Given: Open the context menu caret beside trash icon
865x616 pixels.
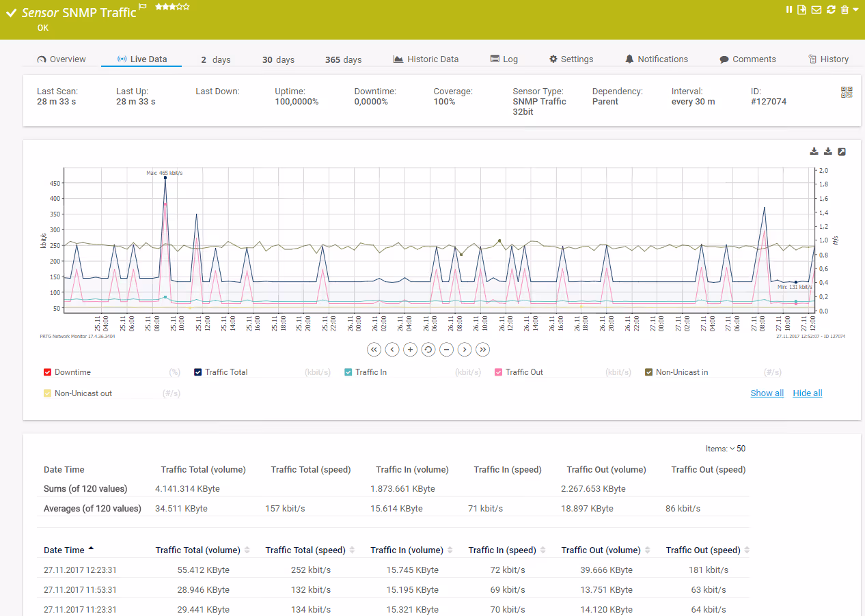Looking at the screenshot, I should tap(855, 10).
